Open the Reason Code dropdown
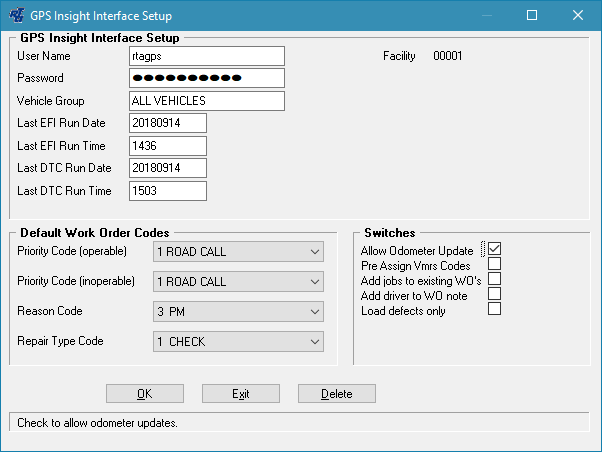 238,312
